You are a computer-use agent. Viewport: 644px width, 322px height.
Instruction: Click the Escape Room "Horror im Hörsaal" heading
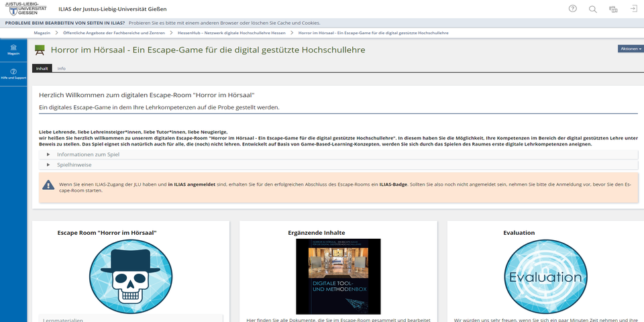click(107, 233)
